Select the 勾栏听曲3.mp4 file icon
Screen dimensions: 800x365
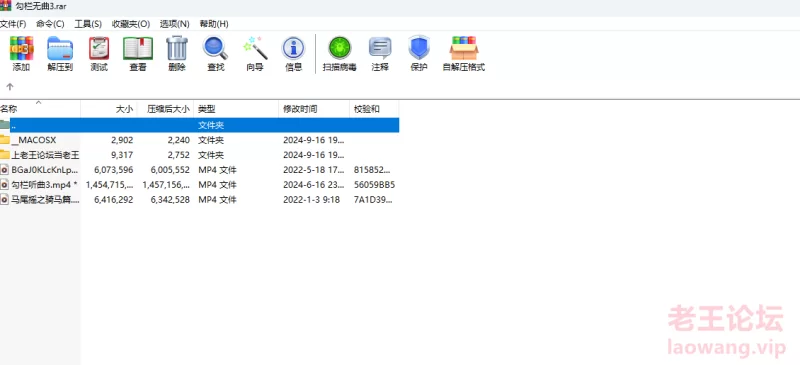5,184
